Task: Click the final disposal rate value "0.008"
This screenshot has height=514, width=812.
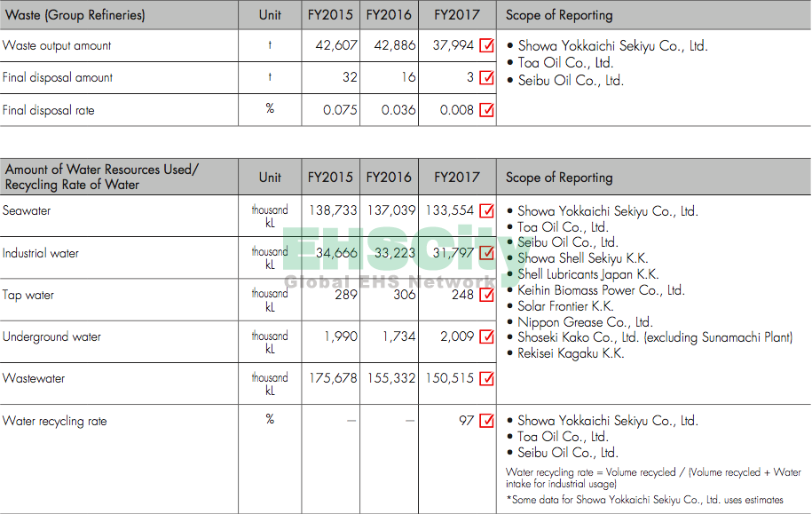Action: [x=457, y=110]
